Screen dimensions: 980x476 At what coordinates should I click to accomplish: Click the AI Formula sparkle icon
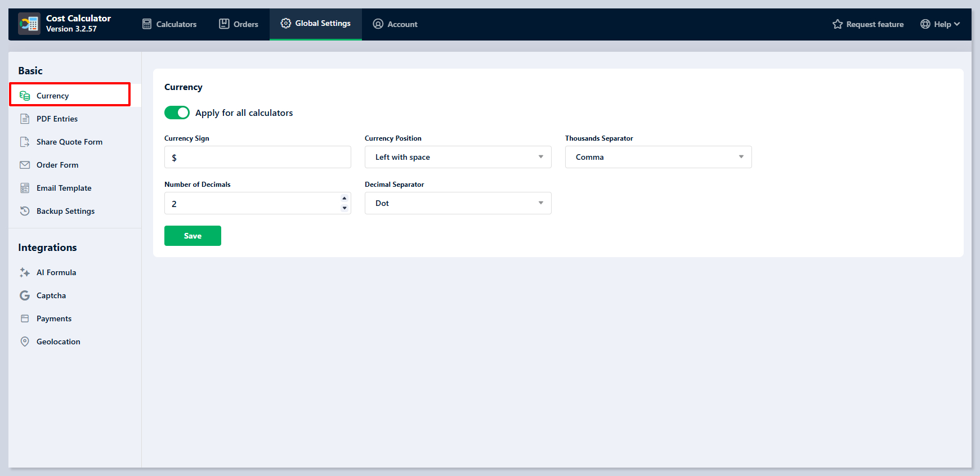(25, 272)
